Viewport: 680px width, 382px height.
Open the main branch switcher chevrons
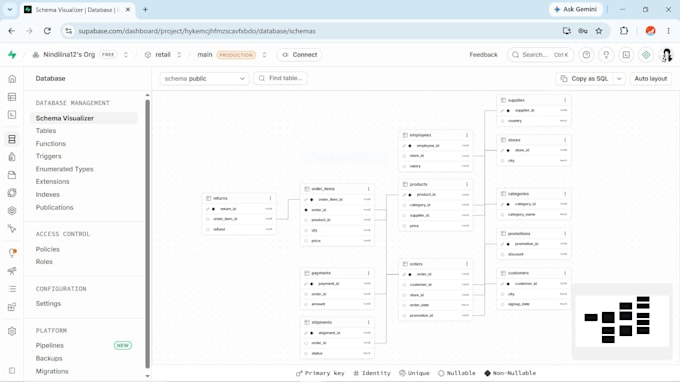(x=264, y=55)
